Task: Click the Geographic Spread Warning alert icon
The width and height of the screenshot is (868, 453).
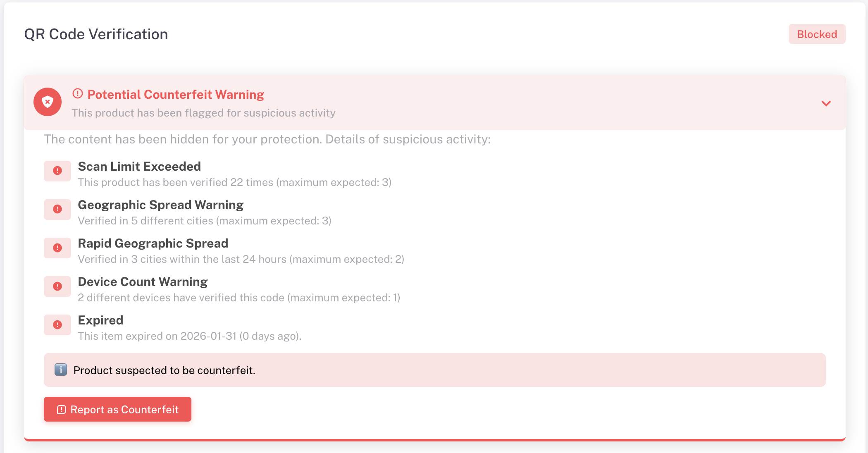Action: [x=57, y=209]
